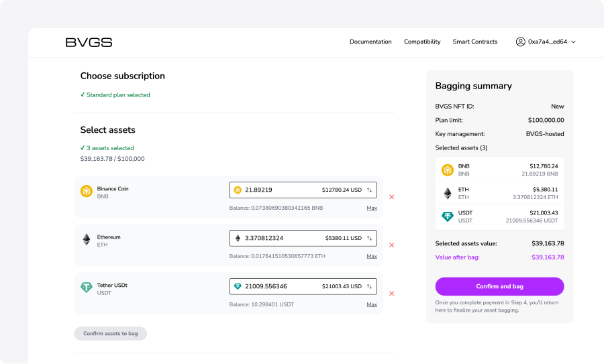Click the $5380.11 USD value in ETH field
Screen dimensions: 604x364
pyautogui.click(x=343, y=238)
